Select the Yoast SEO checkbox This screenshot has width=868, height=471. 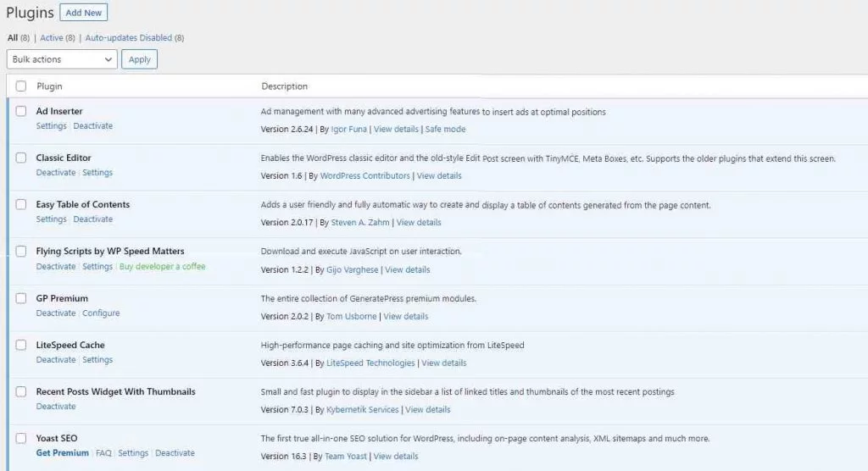pyautogui.click(x=21, y=438)
